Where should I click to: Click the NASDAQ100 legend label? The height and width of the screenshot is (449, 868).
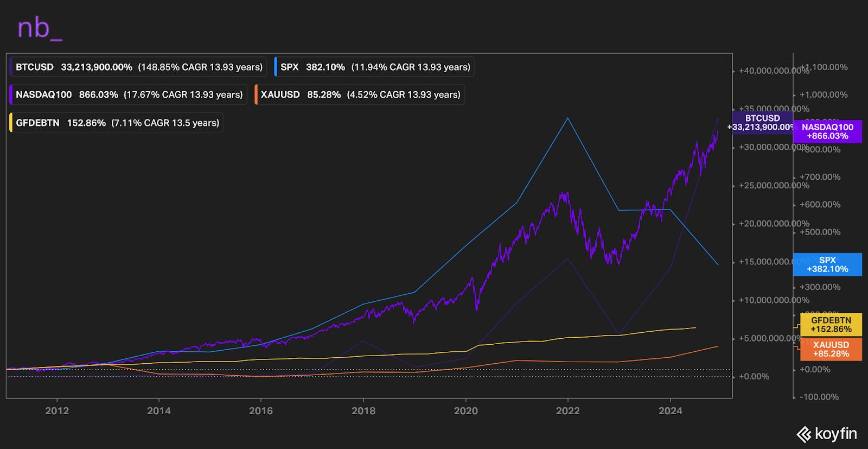pyautogui.click(x=43, y=94)
